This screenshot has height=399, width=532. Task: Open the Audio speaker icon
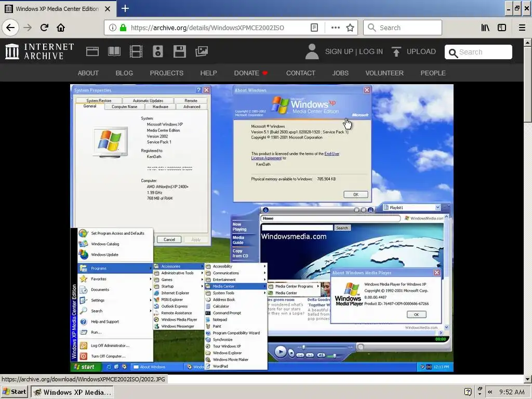click(x=158, y=51)
